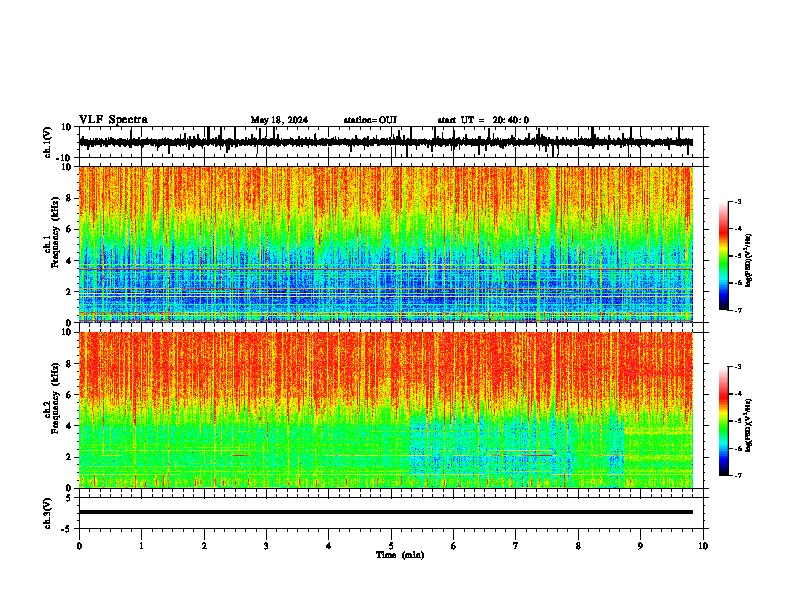The width and height of the screenshot is (792, 612).
Task: Click the "8" minute tick label on time axis
Action: [x=578, y=546]
